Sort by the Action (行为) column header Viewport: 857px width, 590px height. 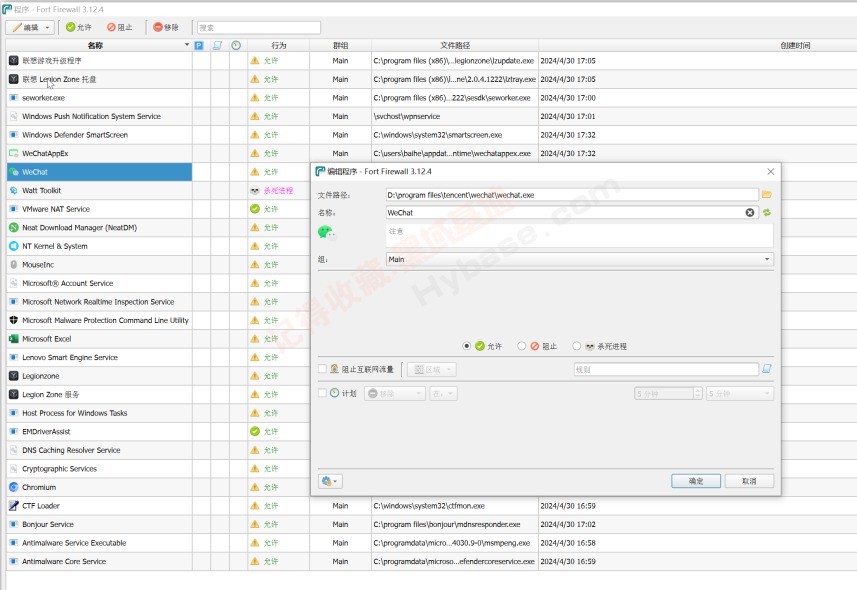(x=278, y=45)
